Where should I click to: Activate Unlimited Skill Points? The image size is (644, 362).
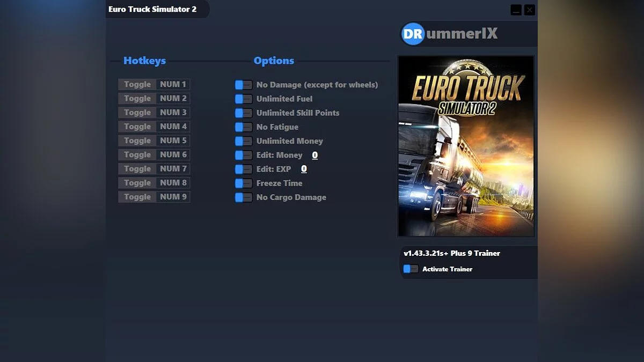click(x=243, y=113)
